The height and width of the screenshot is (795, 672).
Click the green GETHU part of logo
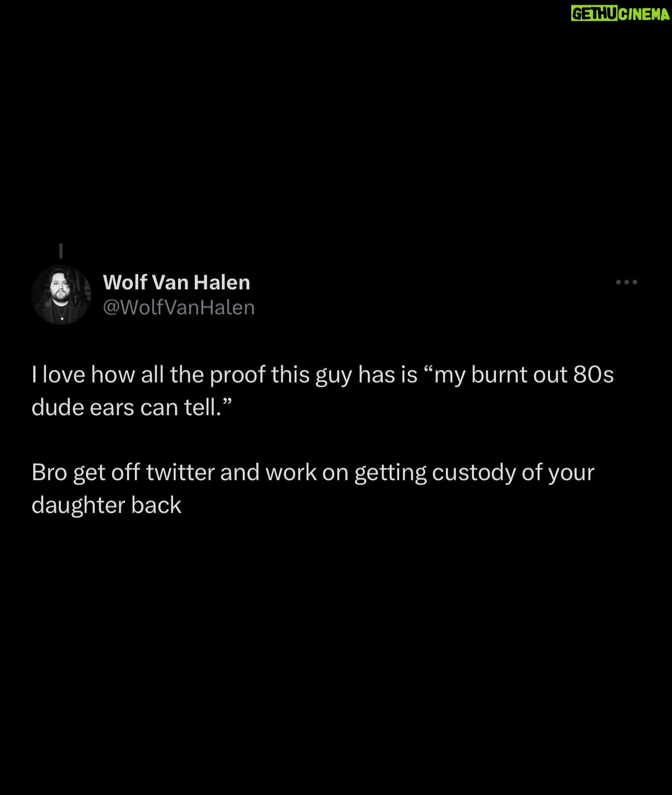pos(595,14)
